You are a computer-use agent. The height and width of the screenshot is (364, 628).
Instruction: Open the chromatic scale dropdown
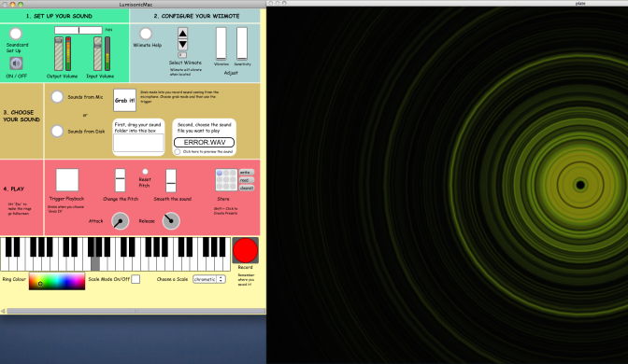pos(209,279)
